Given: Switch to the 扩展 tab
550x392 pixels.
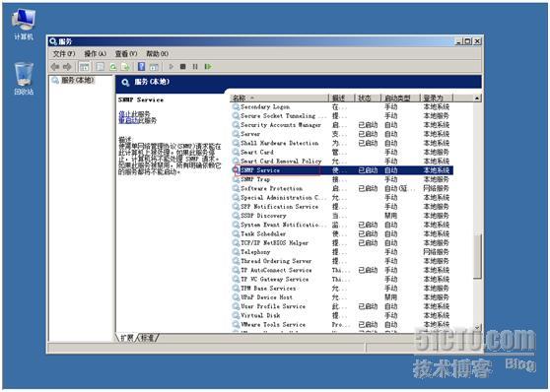Looking at the screenshot, I should pyautogui.click(x=126, y=338).
